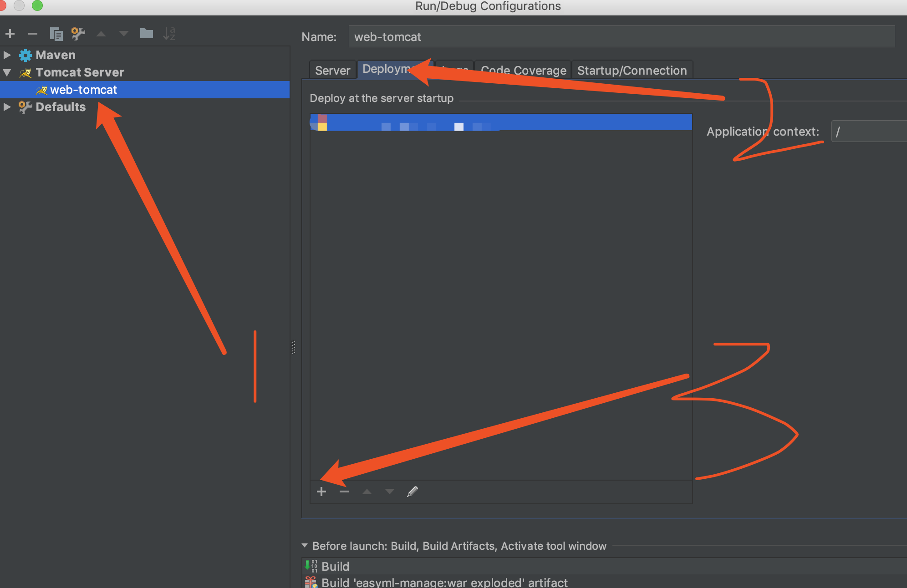Select the Defaults tree label
907x588 pixels.
pyautogui.click(x=61, y=107)
